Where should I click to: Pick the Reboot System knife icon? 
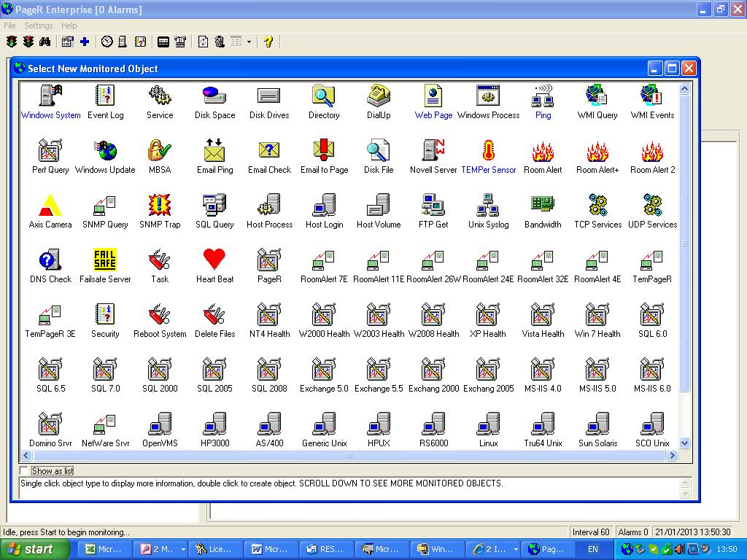pos(160,315)
